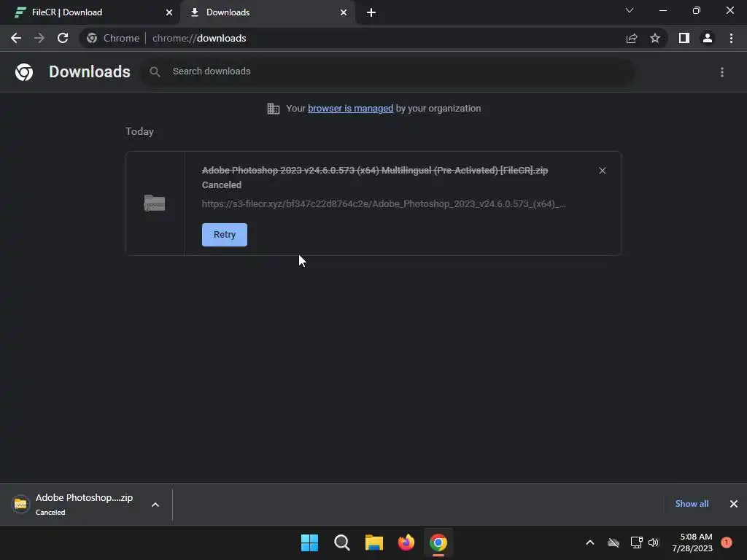Close the bottom download shelf
The height and width of the screenshot is (560, 747).
point(734,504)
